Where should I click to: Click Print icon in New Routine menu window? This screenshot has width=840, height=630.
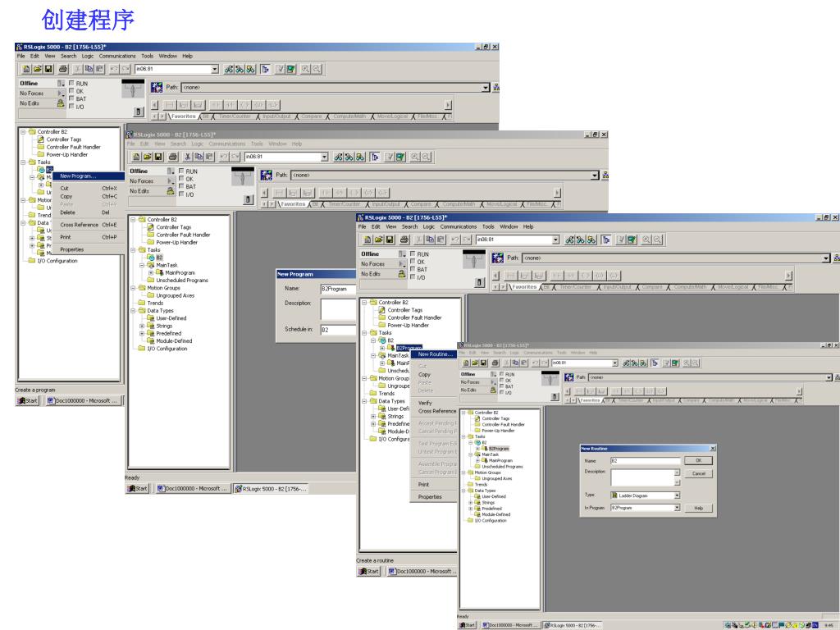(x=404, y=240)
